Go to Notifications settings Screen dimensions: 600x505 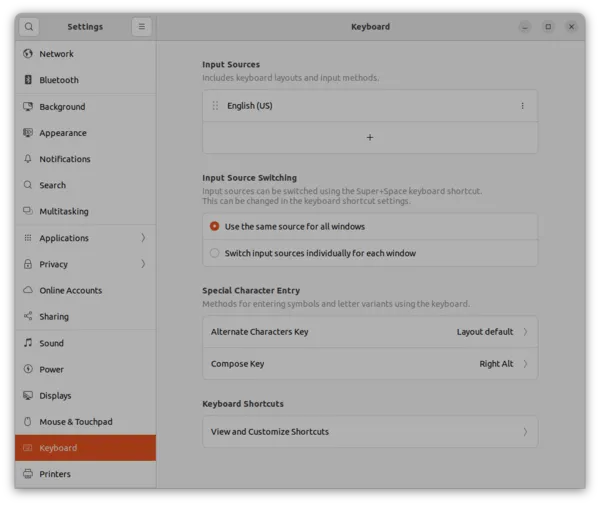[x=85, y=159]
